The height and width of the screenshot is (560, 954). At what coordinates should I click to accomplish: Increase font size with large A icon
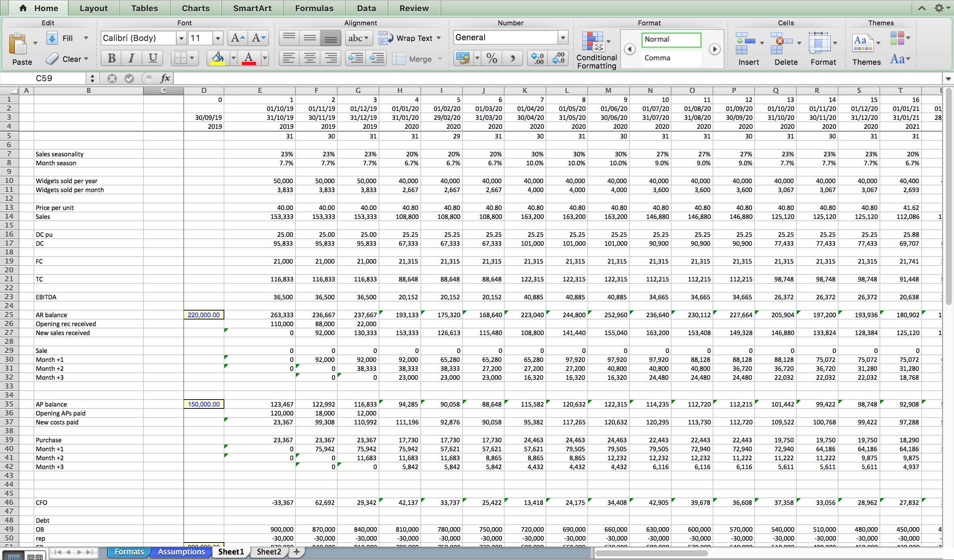pyautogui.click(x=238, y=38)
